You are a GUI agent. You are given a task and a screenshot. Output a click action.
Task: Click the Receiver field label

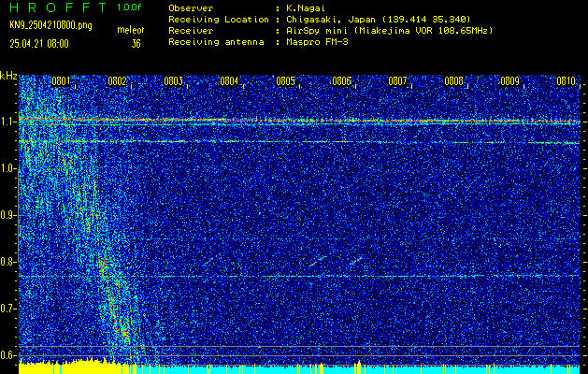(191, 31)
